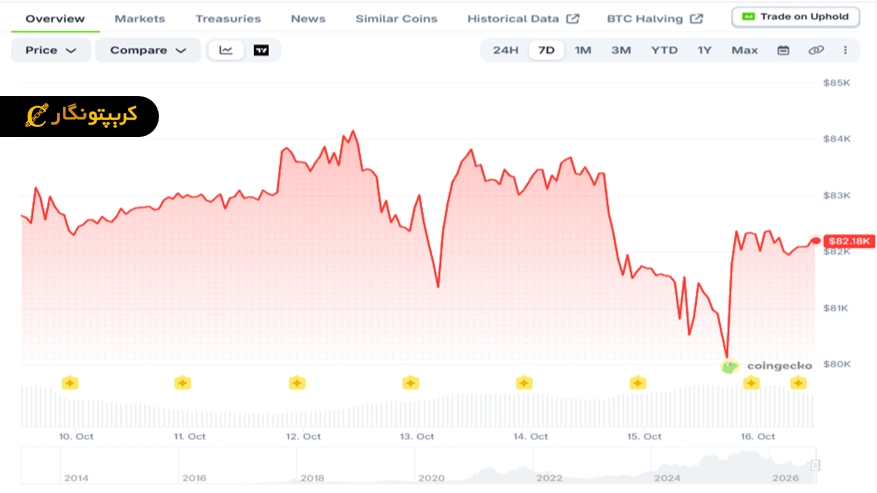The width and height of the screenshot is (877, 493).
Task: Click the BTC Halving external link icon
Action: click(696, 18)
